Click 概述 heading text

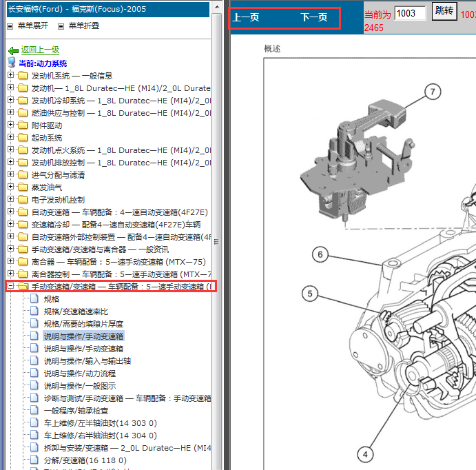tap(272, 48)
